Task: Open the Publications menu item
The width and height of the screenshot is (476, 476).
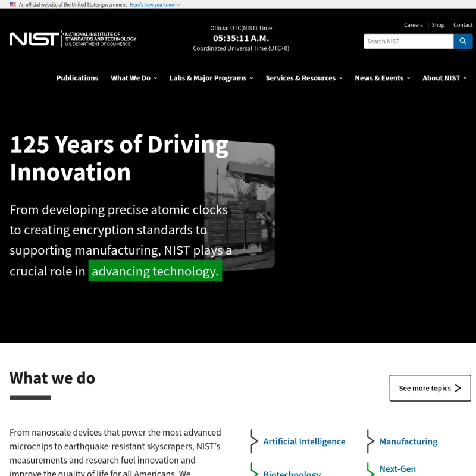Action: coord(77,78)
